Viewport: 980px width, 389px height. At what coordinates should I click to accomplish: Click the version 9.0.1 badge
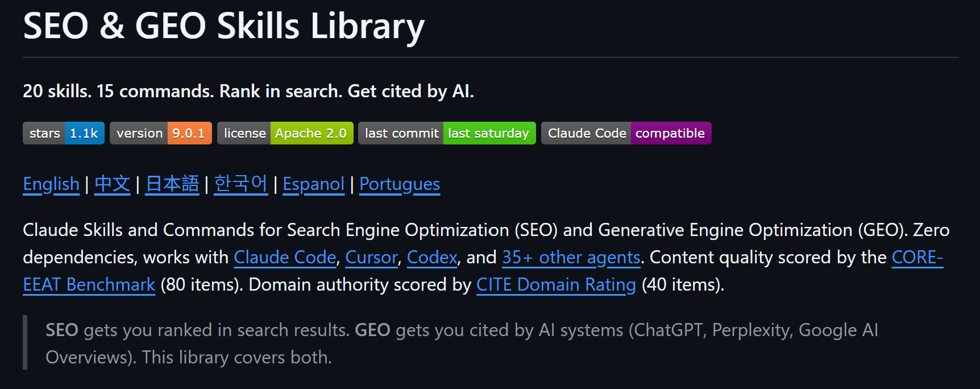click(x=161, y=133)
